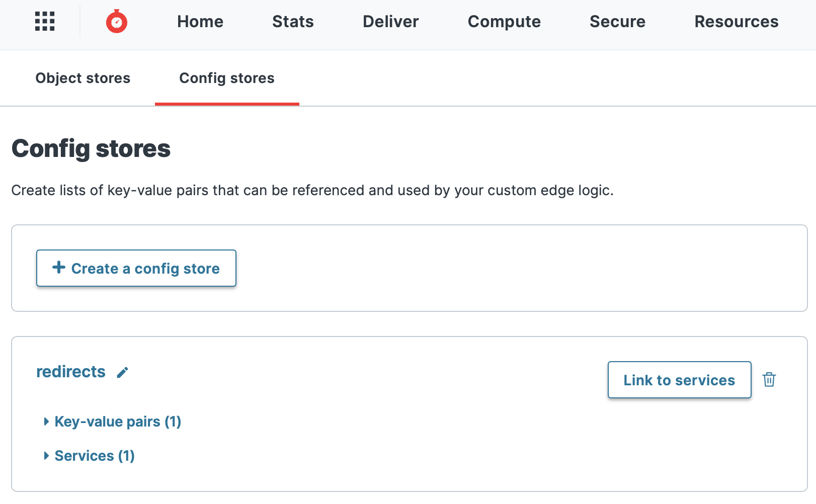
Task: Select the Config stores tab
Action: tap(226, 78)
